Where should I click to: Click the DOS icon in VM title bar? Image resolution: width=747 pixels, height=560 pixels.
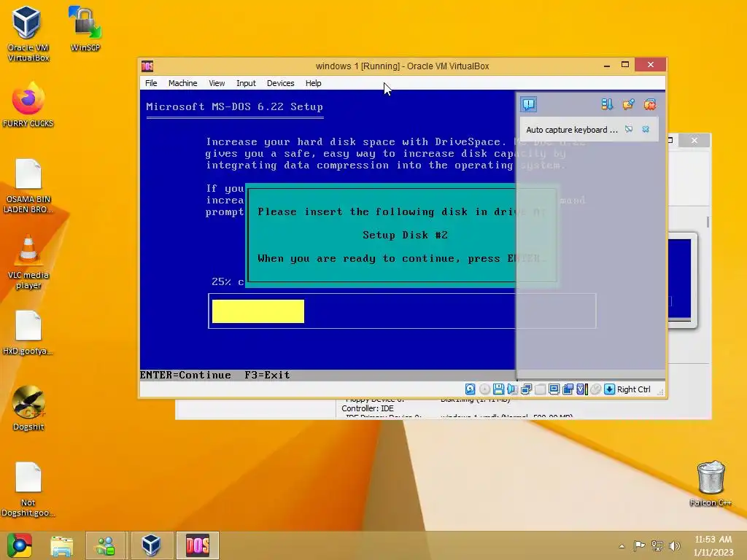(x=147, y=66)
